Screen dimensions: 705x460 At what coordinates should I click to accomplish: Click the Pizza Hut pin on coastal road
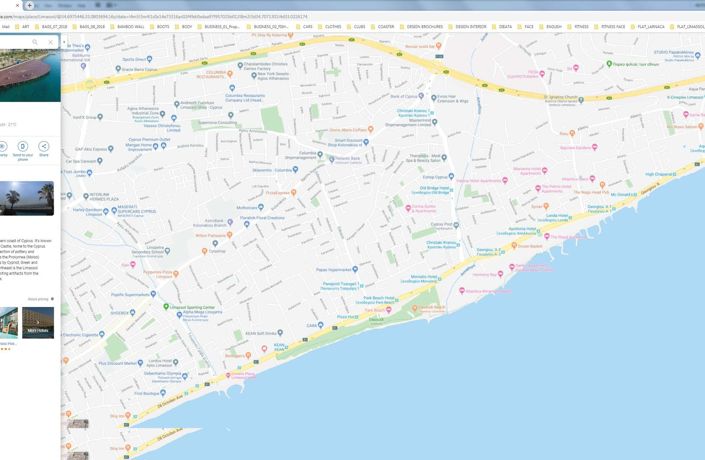(x=357, y=317)
